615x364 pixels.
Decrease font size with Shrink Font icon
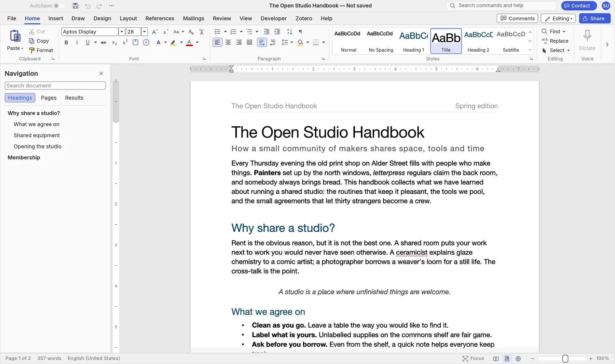tap(165, 32)
